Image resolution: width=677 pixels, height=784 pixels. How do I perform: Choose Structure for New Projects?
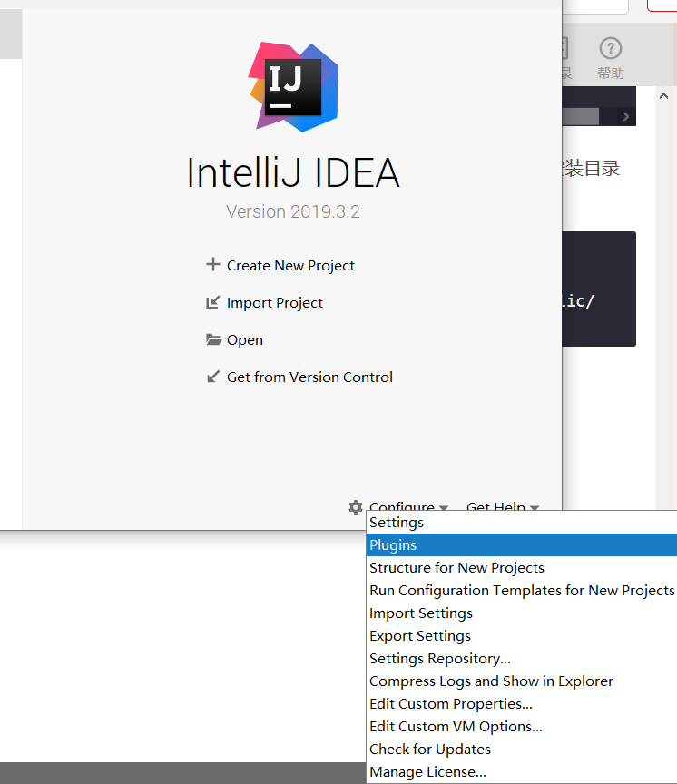tap(522, 567)
